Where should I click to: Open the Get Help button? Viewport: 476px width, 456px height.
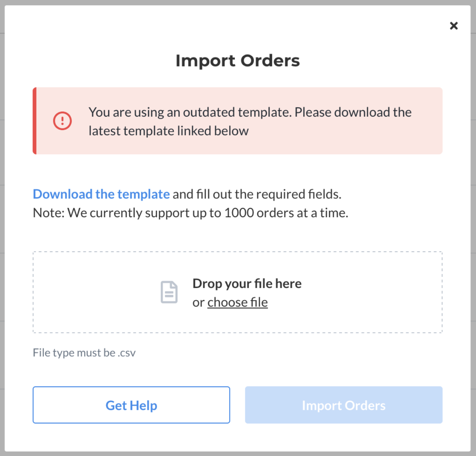click(131, 405)
